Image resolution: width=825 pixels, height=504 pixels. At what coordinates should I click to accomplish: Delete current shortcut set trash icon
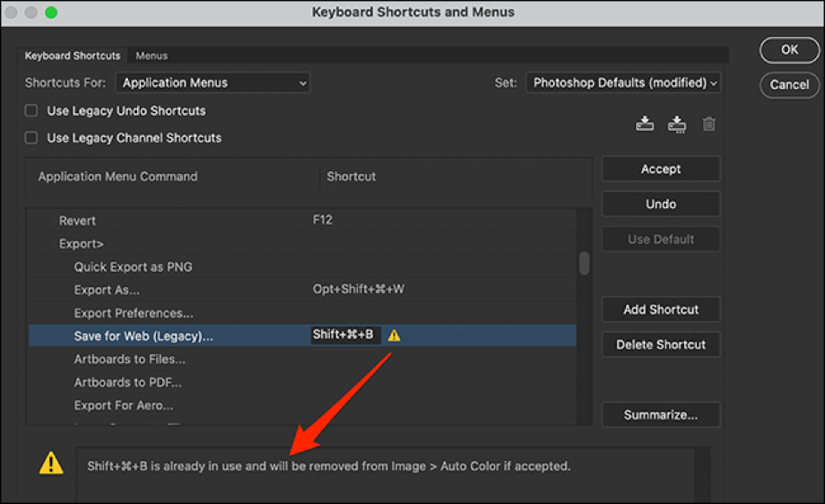pos(709,124)
